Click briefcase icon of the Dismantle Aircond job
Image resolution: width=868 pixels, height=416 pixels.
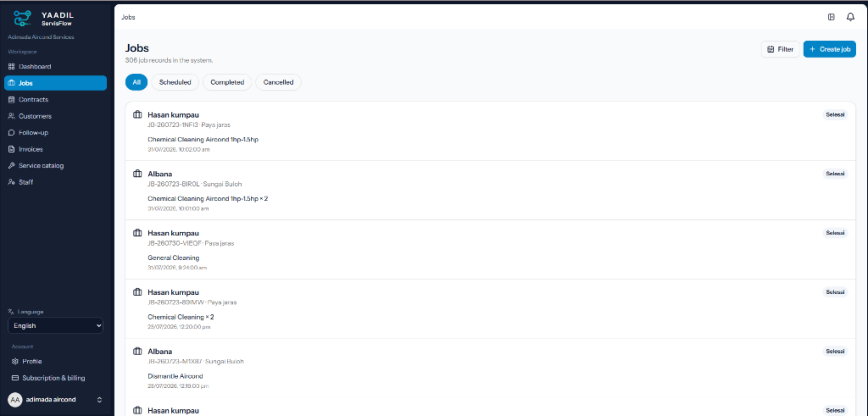(x=138, y=352)
